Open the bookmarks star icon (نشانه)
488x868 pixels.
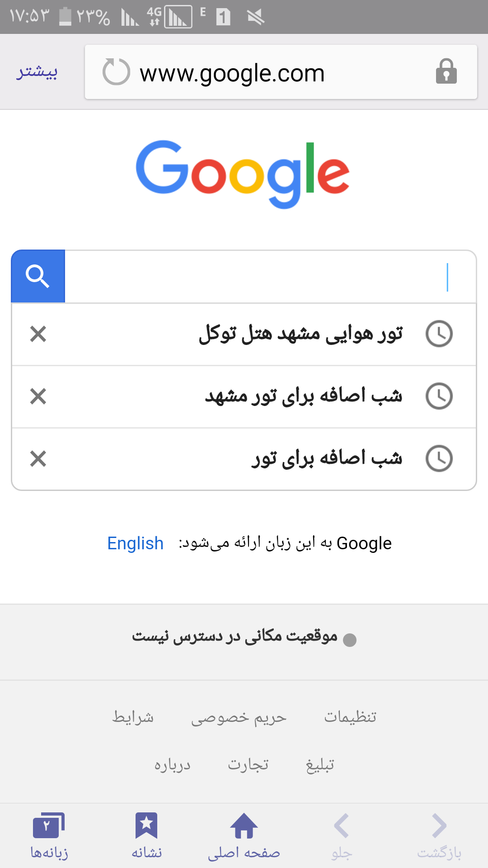coord(146,835)
